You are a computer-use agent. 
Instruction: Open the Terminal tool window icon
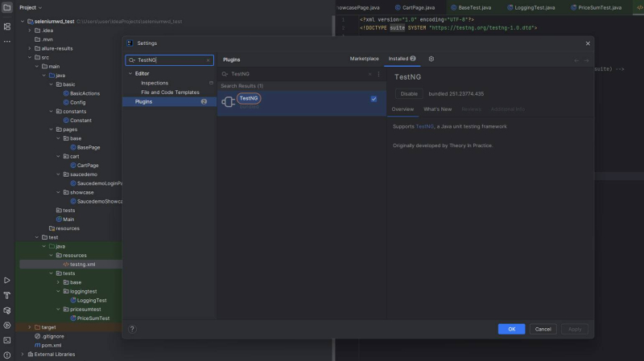7,340
